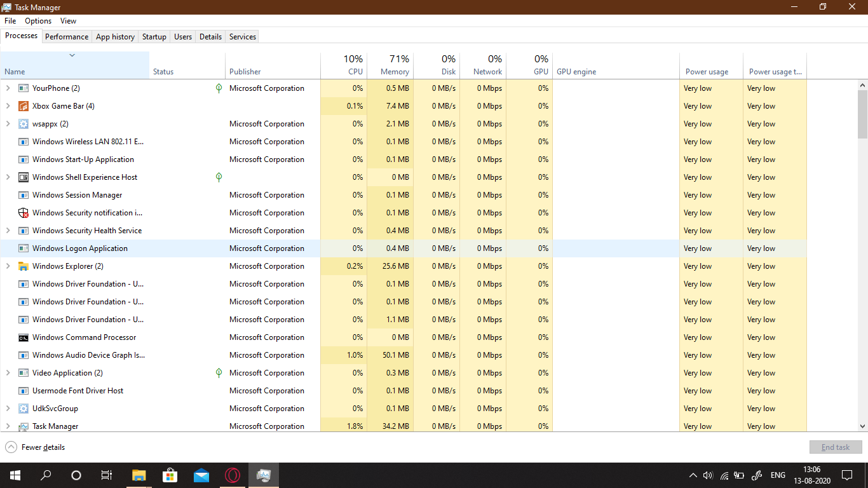Sort by CPU column header
The image size is (868, 488).
point(344,65)
